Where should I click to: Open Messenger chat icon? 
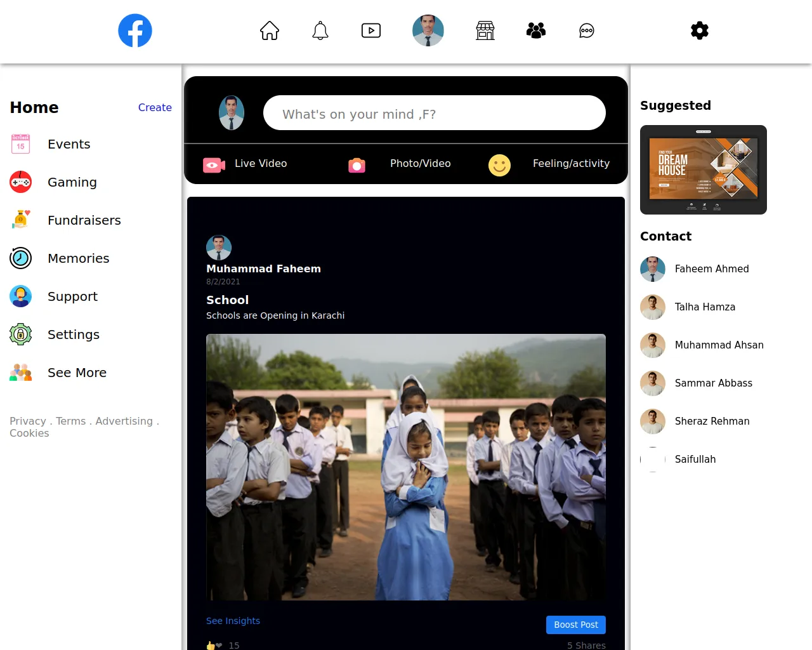[586, 30]
